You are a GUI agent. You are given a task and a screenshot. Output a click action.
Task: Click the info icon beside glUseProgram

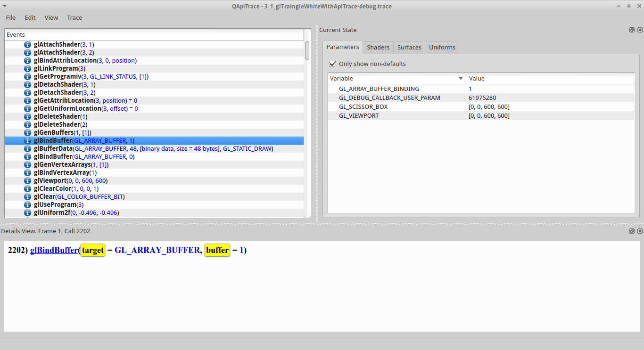27,204
